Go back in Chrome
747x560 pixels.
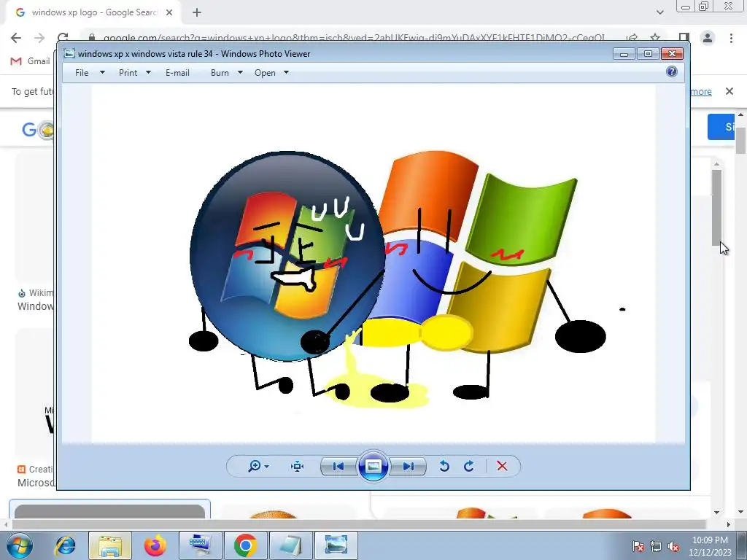pyautogui.click(x=16, y=38)
